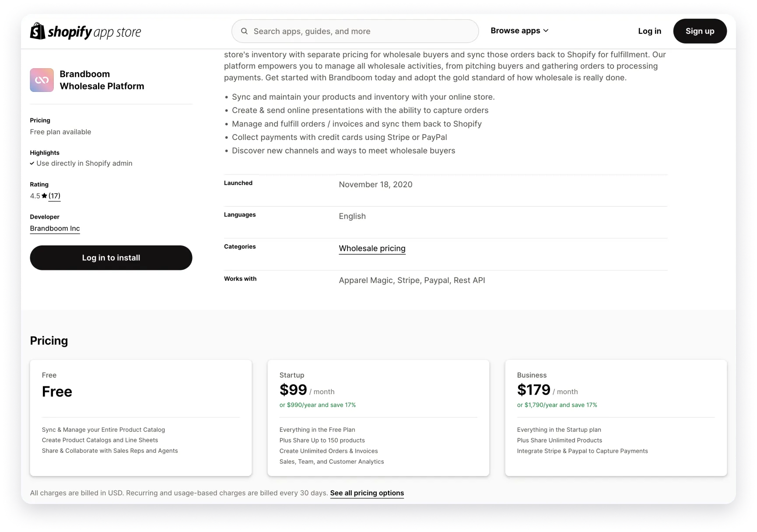Click the 'November 18, 2020' launch date
Screen dimensions: 757x532
pyautogui.click(x=375, y=185)
